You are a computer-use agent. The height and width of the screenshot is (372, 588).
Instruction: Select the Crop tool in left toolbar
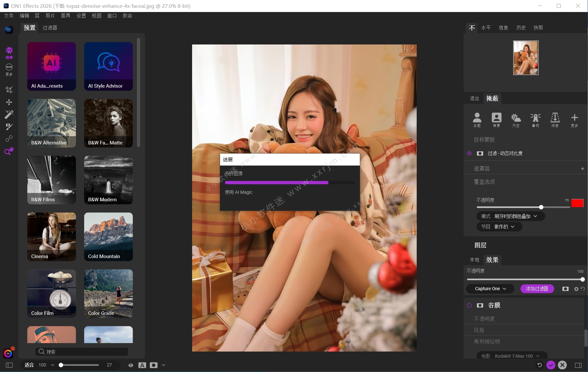click(9, 90)
